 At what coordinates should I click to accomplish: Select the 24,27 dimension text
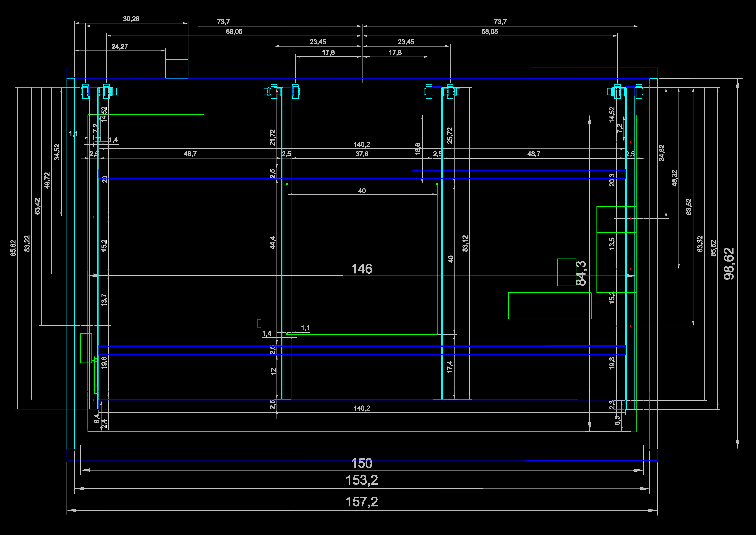pos(120,47)
